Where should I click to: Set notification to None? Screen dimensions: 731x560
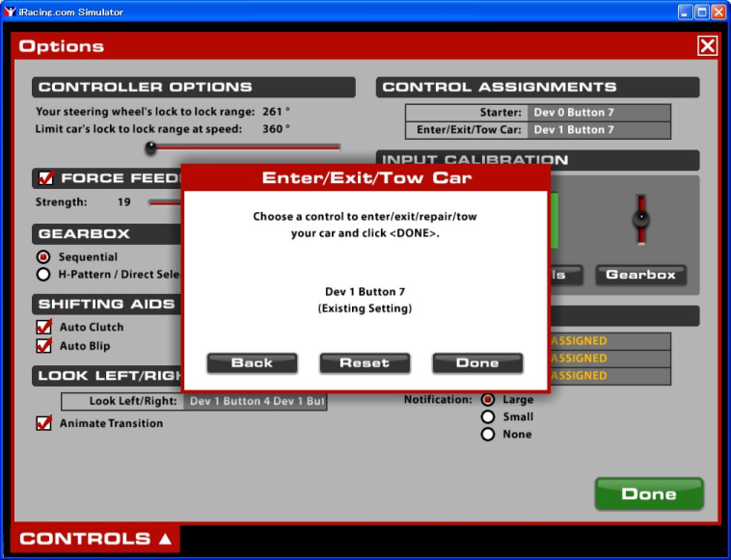click(488, 434)
